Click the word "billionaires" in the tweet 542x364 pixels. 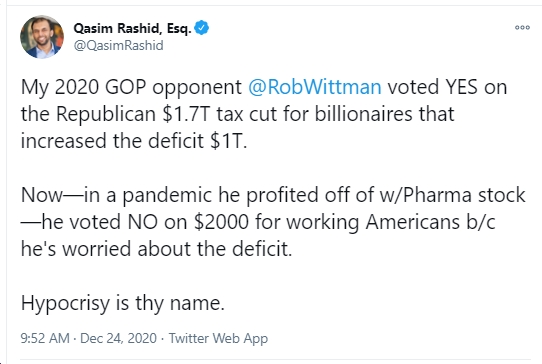click(363, 114)
